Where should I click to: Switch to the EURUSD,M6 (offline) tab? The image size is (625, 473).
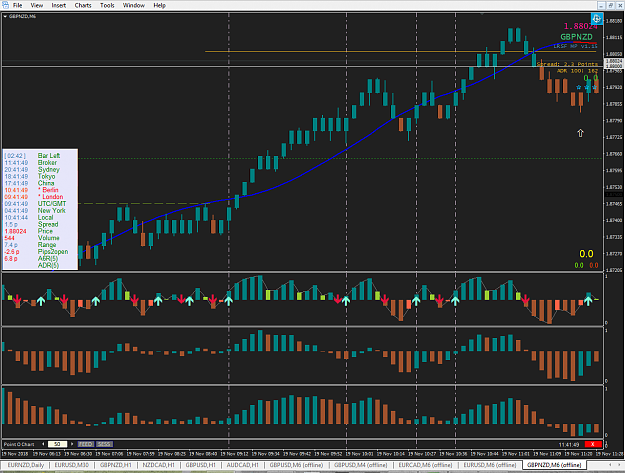coord(490,465)
